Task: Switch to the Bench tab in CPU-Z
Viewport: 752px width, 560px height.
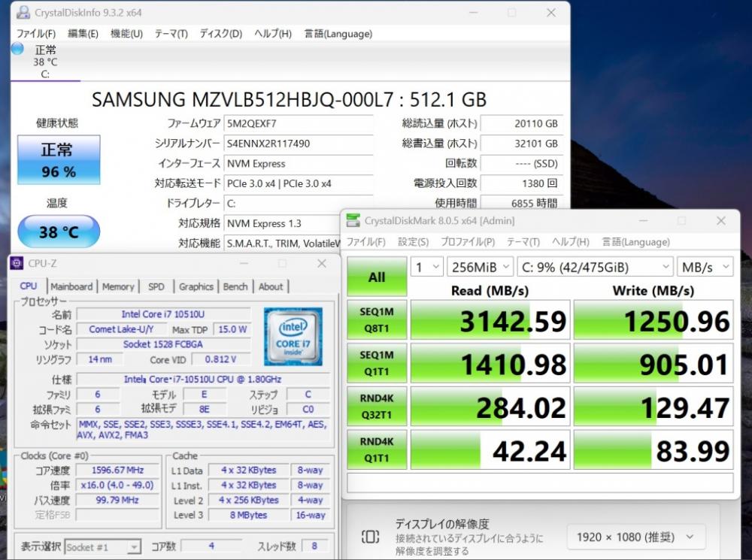Action: point(235,286)
